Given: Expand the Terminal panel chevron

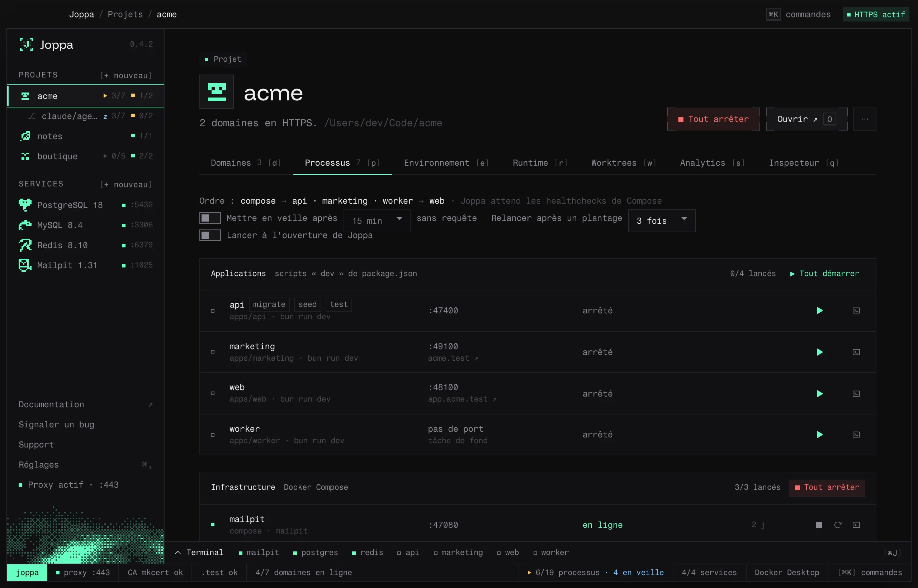Looking at the screenshot, I should [x=178, y=553].
